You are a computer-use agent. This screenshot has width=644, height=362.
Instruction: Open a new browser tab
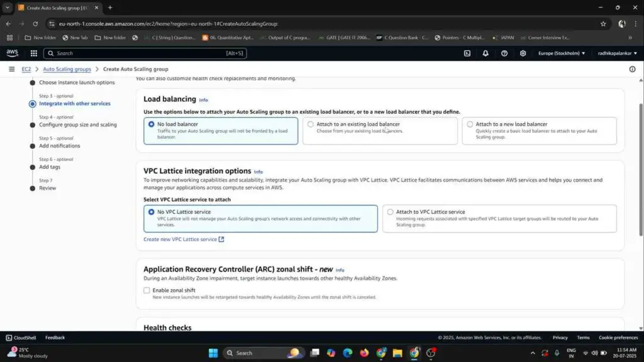point(110,8)
